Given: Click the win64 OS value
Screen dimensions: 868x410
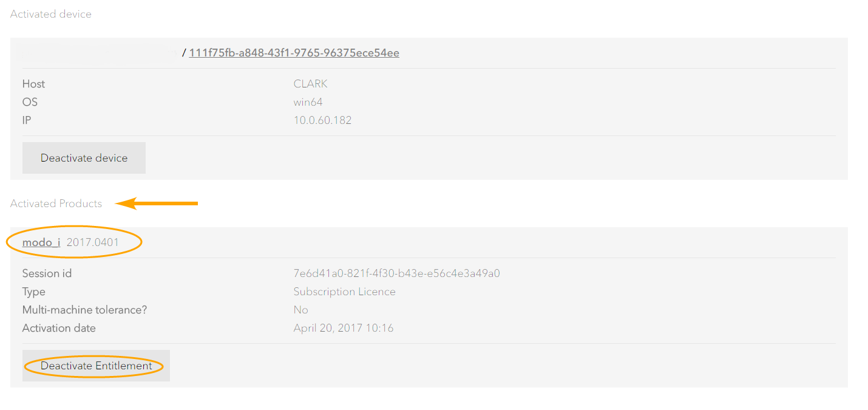Looking at the screenshot, I should click(x=308, y=102).
